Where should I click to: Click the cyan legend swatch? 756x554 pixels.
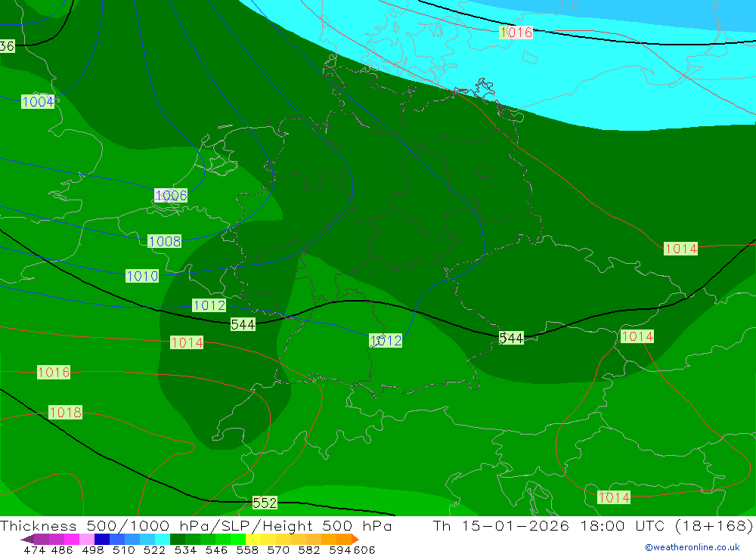tap(163, 539)
